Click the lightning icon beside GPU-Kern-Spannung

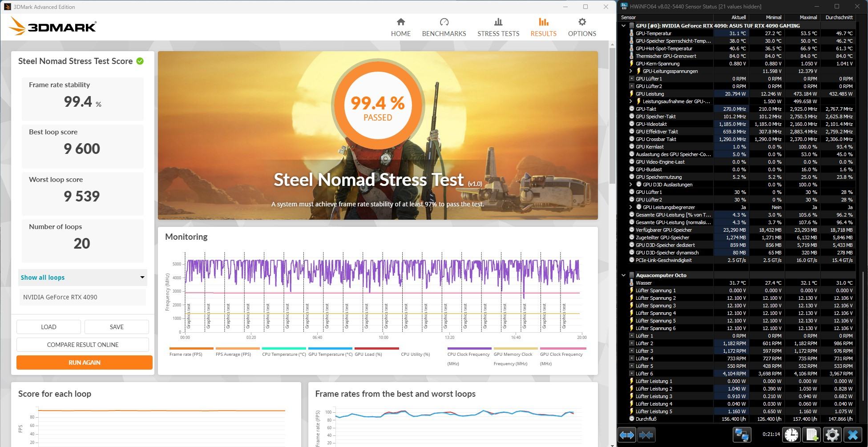point(631,64)
